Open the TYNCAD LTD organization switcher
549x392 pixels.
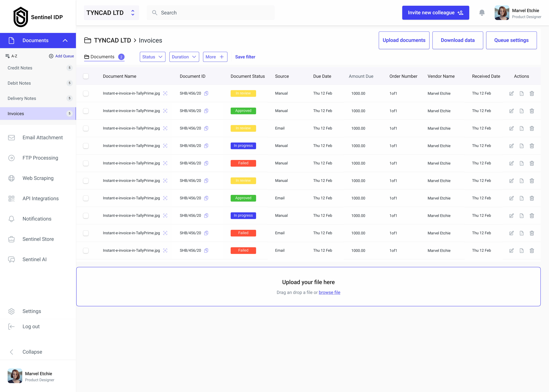tap(111, 13)
